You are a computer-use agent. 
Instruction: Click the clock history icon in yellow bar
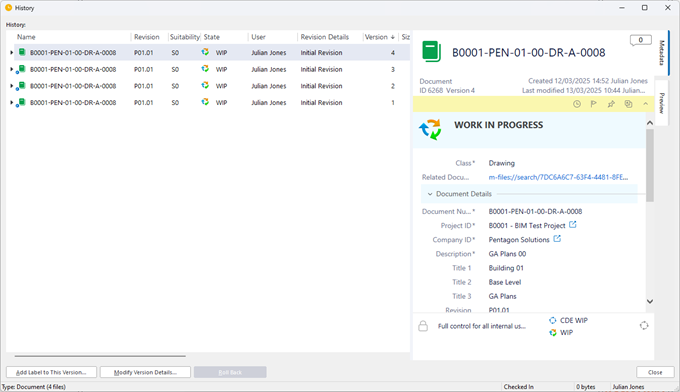point(577,104)
